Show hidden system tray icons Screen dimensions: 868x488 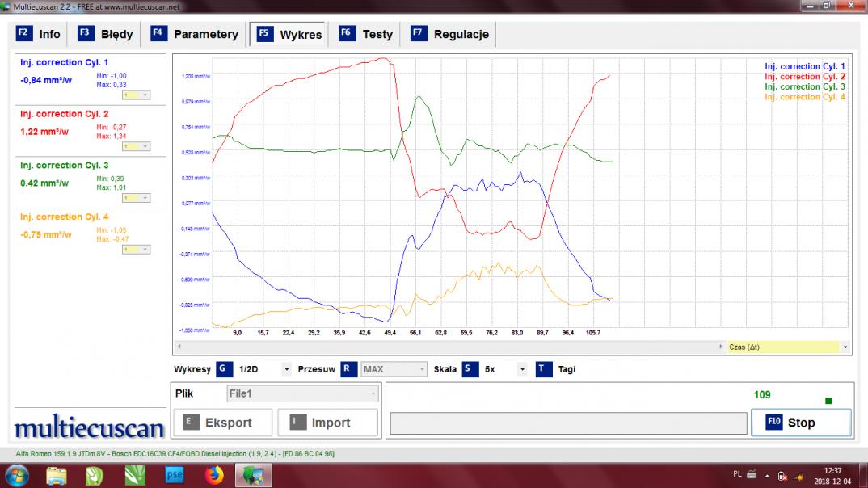point(767,475)
